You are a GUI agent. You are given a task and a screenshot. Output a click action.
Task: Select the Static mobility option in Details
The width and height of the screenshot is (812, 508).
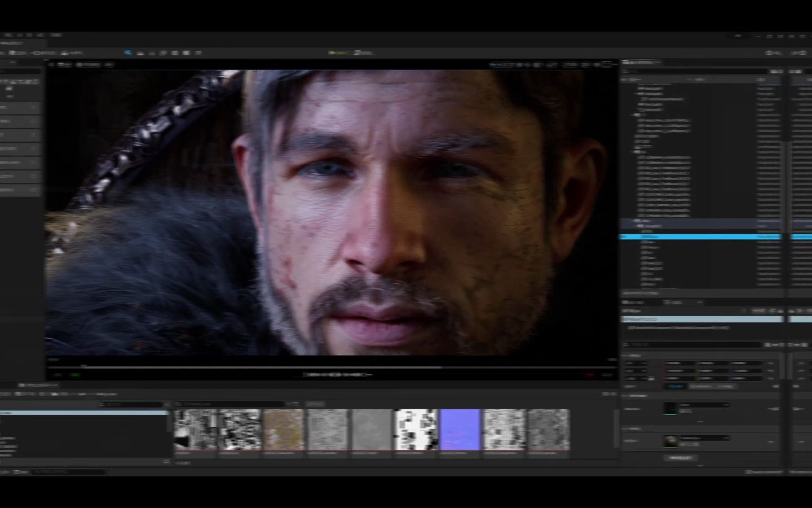[x=676, y=386]
